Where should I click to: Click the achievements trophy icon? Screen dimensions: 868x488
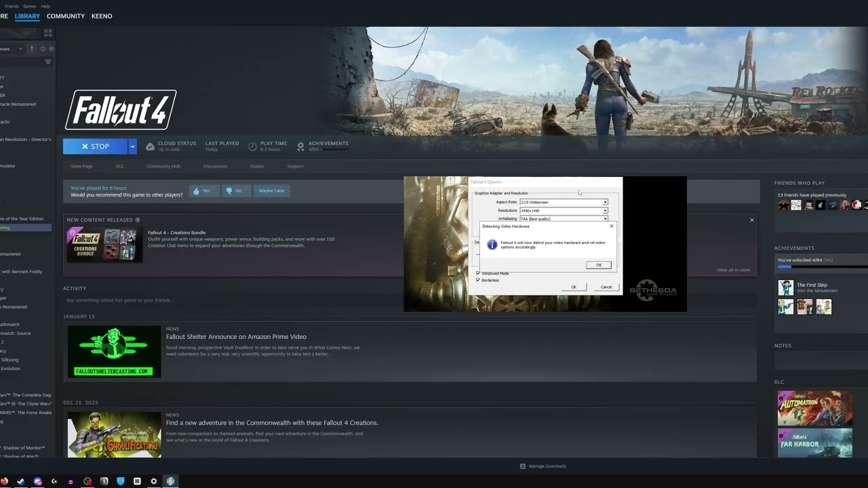coord(300,146)
